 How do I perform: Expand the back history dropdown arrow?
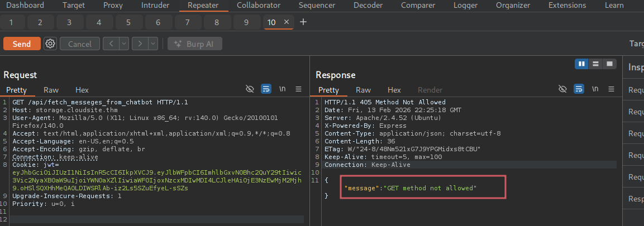[x=124, y=44]
